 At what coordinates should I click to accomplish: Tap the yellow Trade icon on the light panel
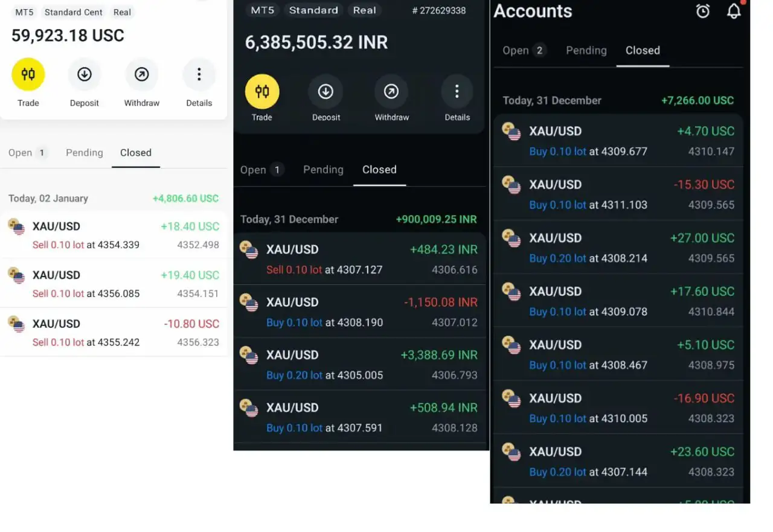coord(28,74)
